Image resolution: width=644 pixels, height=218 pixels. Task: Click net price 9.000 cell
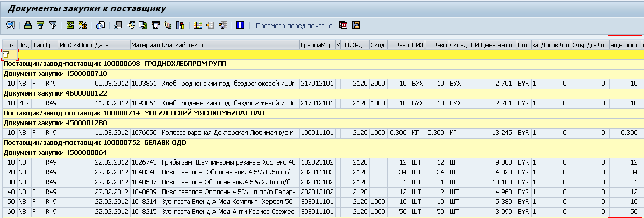(497, 162)
